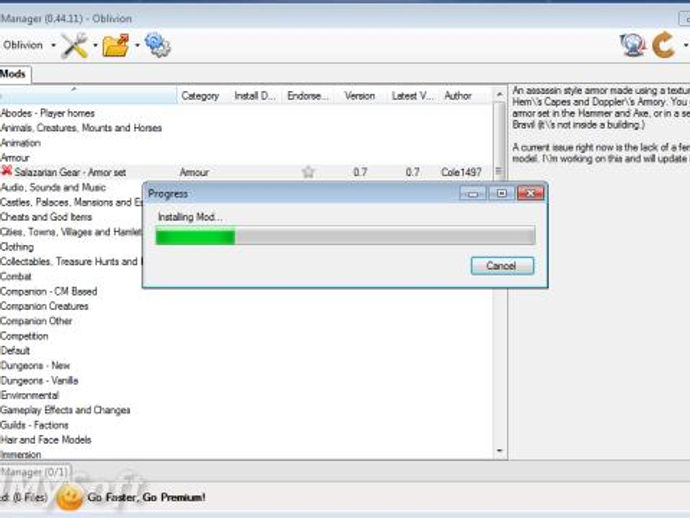Expand the folder icon dropdown arrow

137,45
